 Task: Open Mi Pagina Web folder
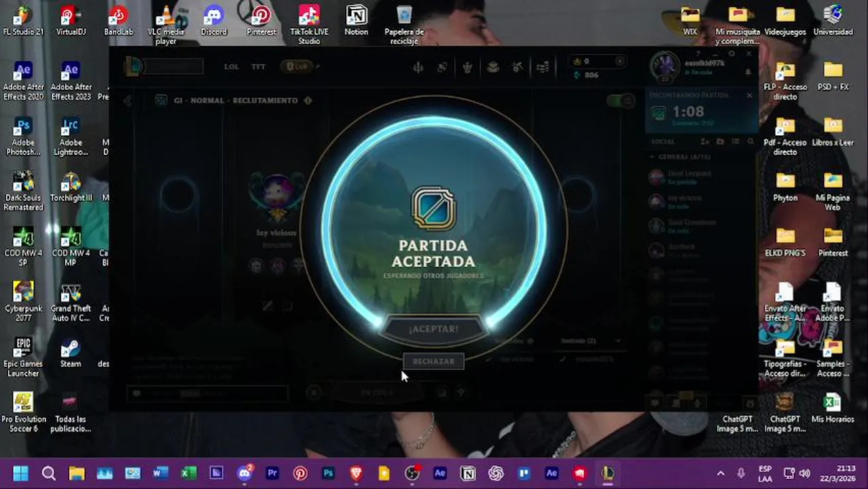click(x=833, y=192)
